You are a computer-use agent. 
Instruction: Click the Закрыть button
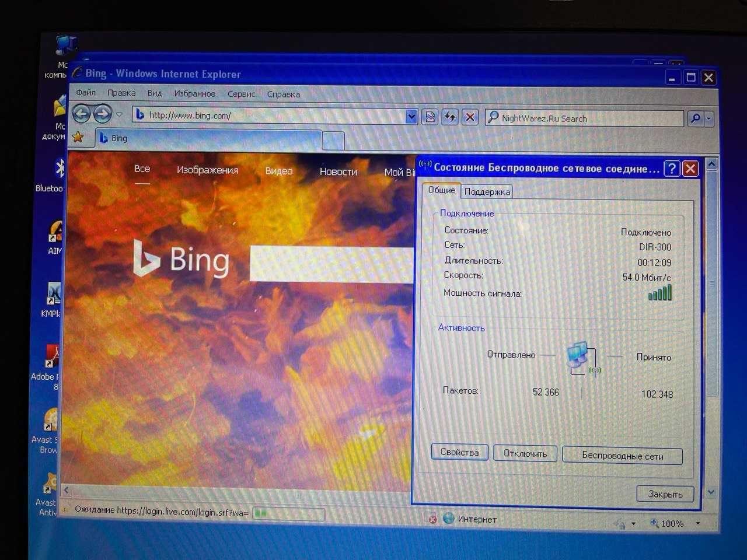click(x=665, y=494)
